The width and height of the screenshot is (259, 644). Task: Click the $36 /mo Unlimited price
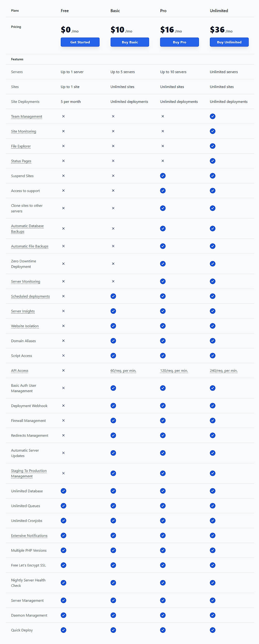click(221, 30)
